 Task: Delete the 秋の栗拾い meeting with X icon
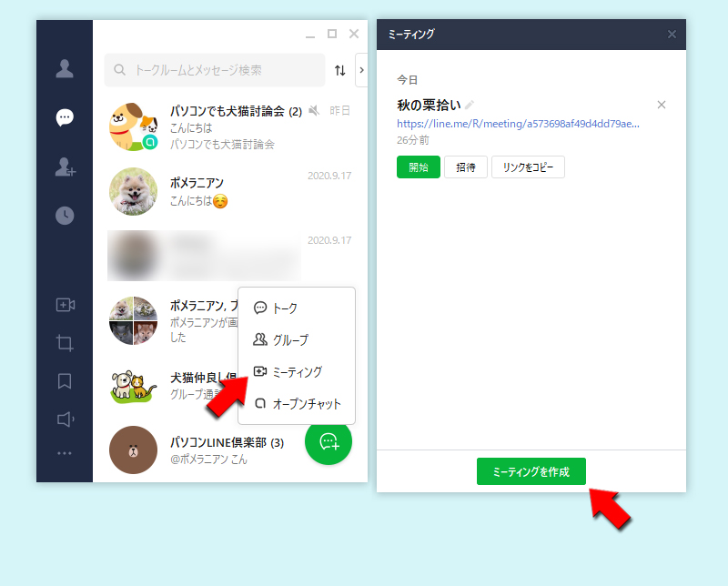coord(662,105)
